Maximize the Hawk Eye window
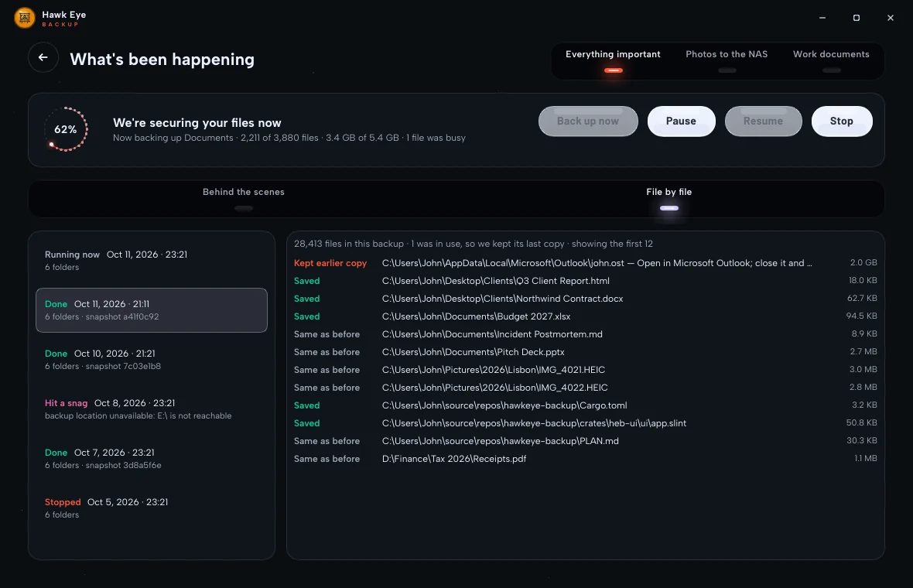 pos(856,18)
